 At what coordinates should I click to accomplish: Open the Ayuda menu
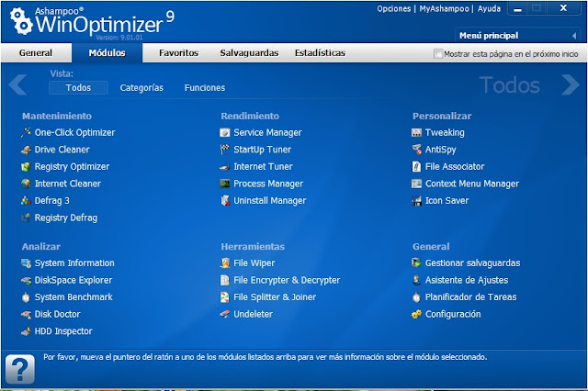489,8
